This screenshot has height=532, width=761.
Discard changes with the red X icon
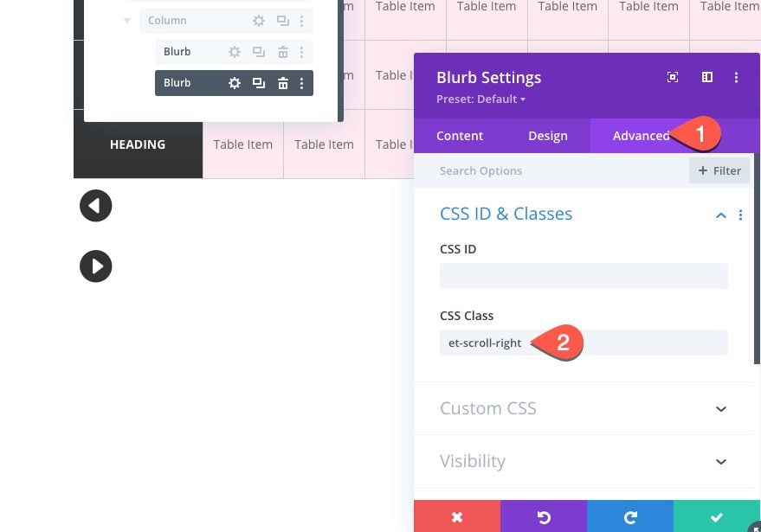coord(457,517)
